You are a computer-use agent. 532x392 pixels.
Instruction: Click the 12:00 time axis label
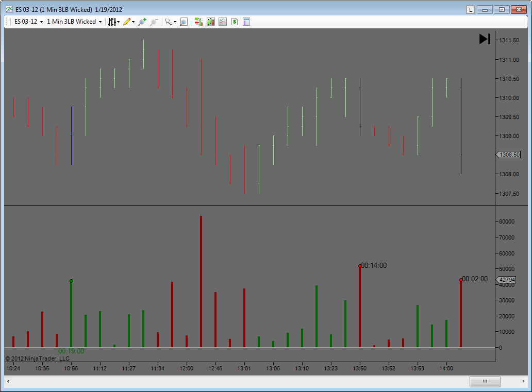coord(187,369)
